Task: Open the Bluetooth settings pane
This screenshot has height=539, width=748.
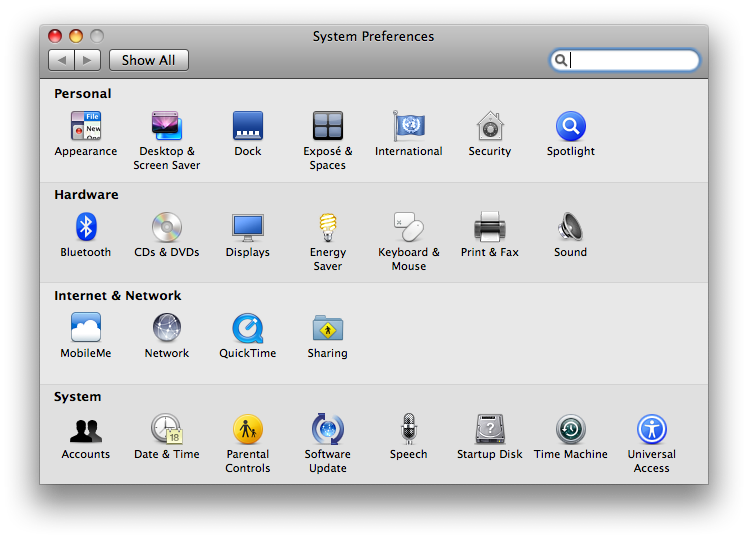Action: pos(86,228)
